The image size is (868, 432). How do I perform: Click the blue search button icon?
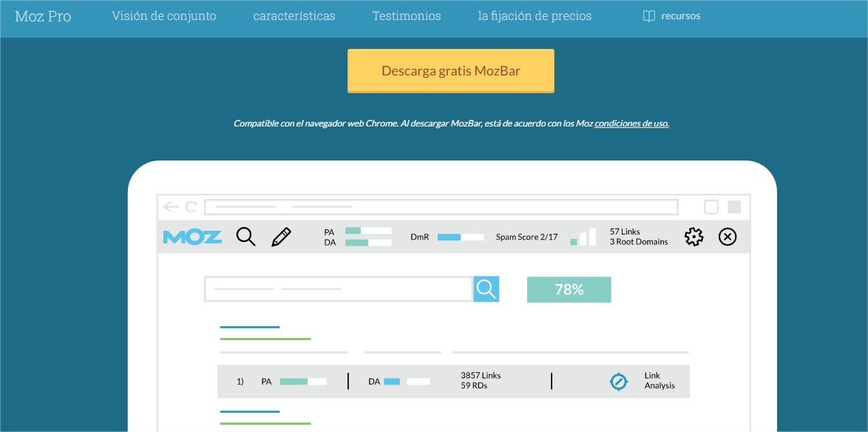click(x=486, y=289)
